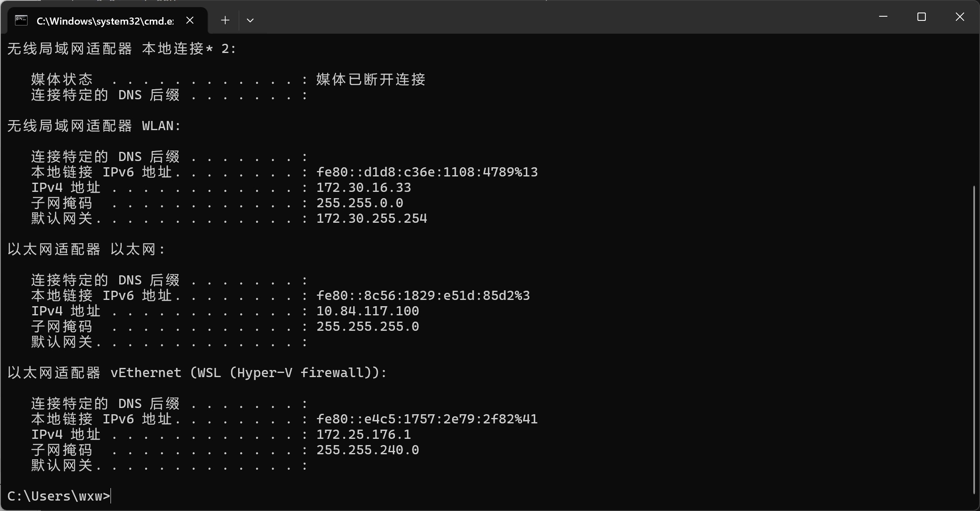Viewport: 980px width, 511px height.
Task: Click the 媒体已断开连接 status text
Action: coord(371,80)
